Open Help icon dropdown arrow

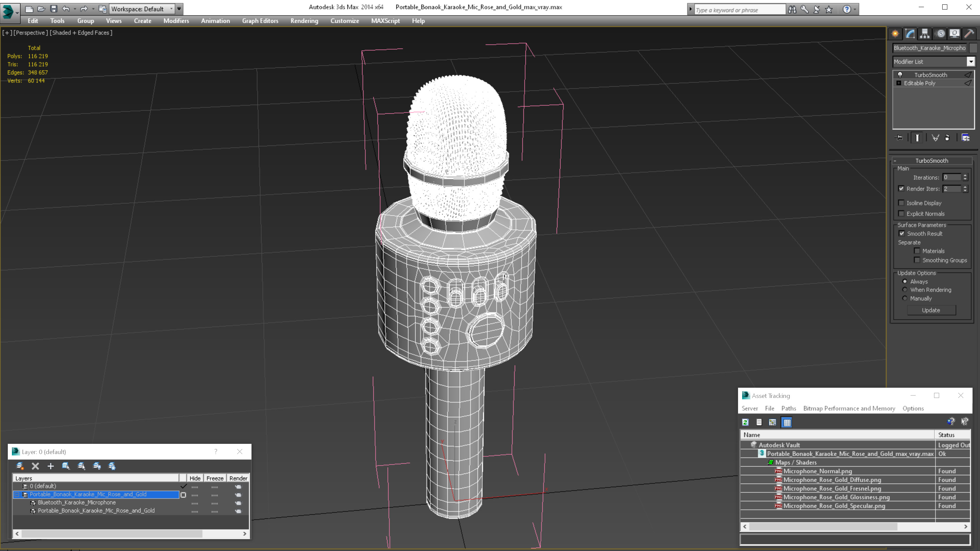pos(855,10)
